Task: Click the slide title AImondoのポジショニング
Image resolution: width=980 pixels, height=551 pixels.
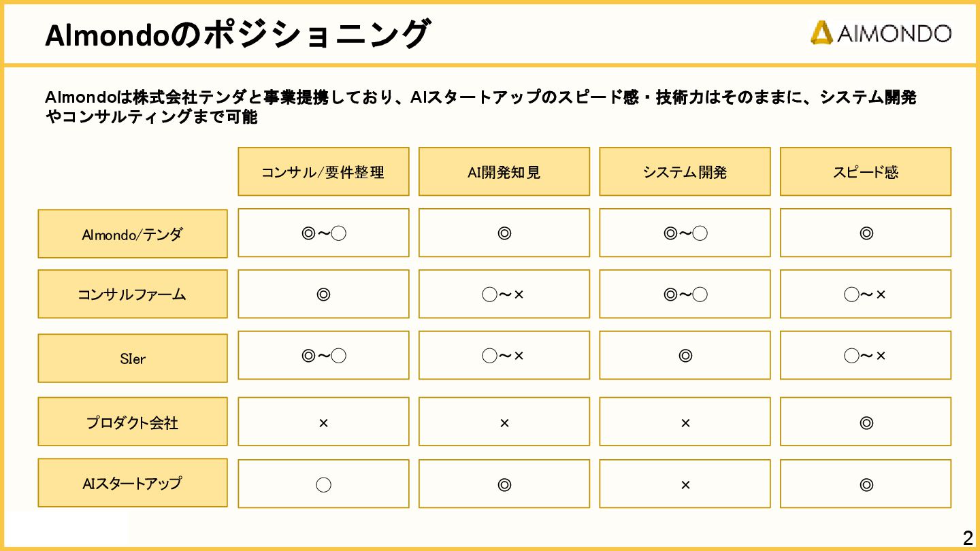Action: pyautogui.click(x=238, y=35)
